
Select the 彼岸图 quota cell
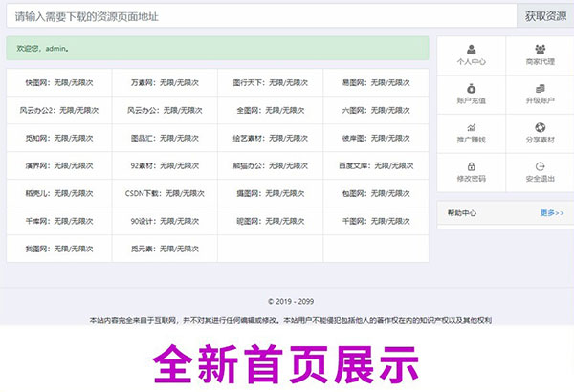tap(376, 138)
